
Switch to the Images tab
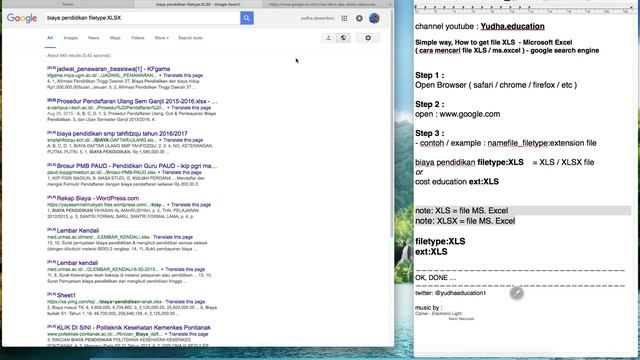click(x=71, y=38)
